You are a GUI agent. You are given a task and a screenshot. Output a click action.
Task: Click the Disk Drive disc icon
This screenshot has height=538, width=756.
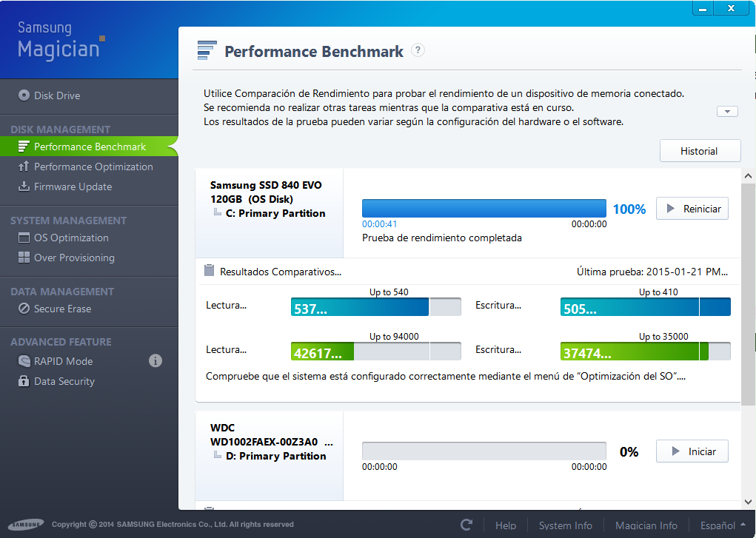pyautogui.click(x=24, y=95)
